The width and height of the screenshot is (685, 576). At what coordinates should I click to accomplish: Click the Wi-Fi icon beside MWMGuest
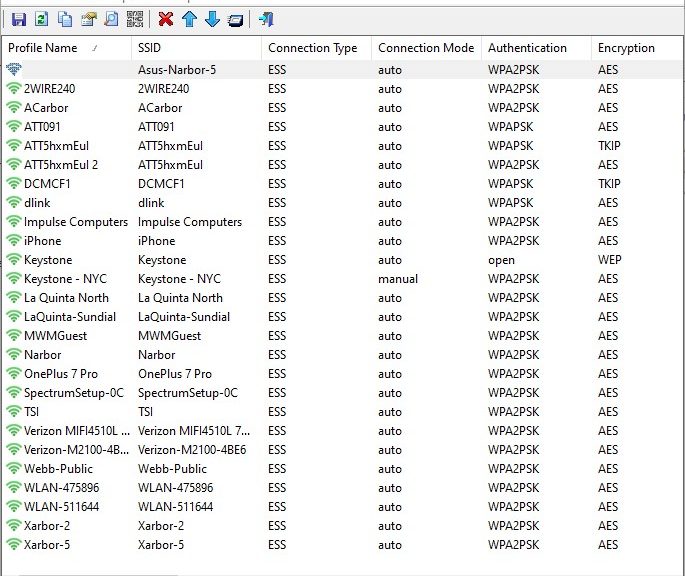point(14,336)
